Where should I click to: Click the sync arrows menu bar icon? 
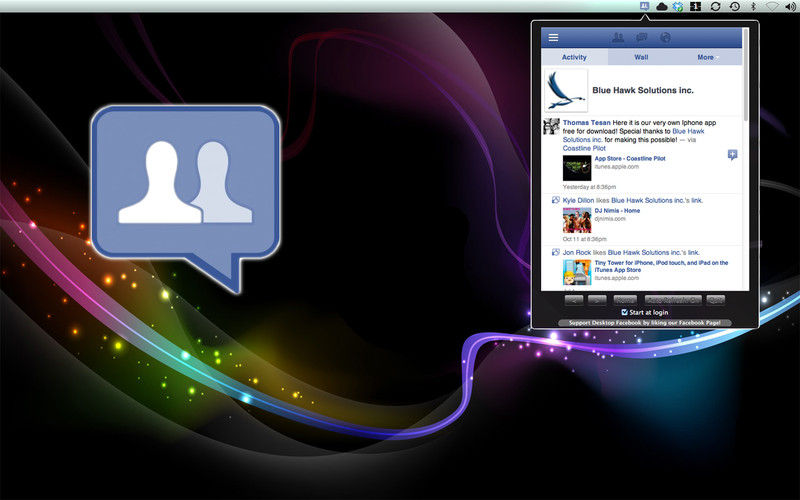715,7
